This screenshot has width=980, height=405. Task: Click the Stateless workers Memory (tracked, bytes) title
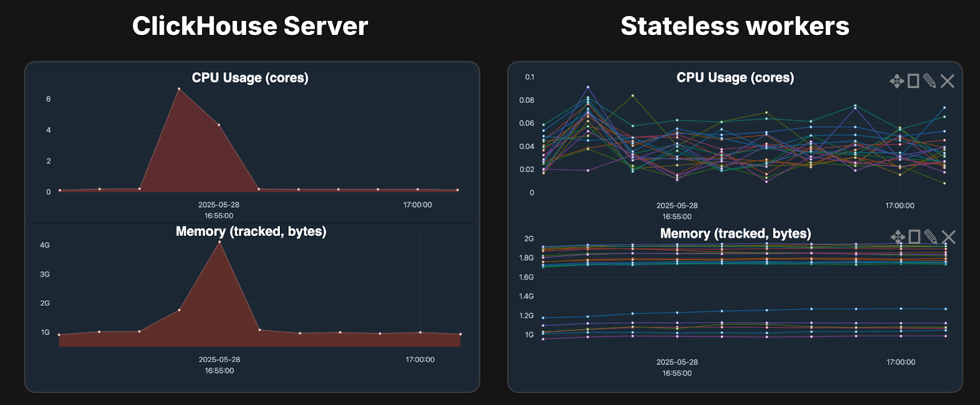click(x=735, y=233)
